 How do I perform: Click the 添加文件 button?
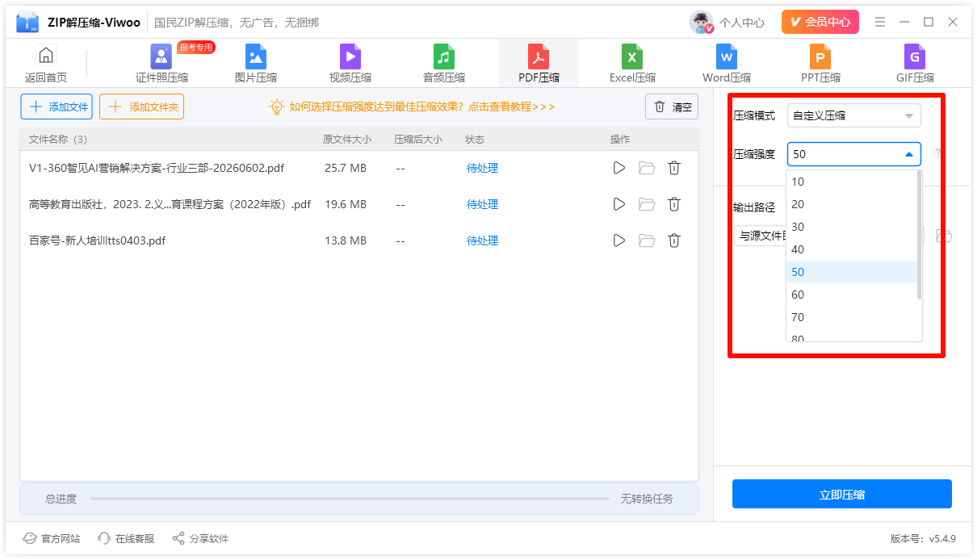click(57, 107)
